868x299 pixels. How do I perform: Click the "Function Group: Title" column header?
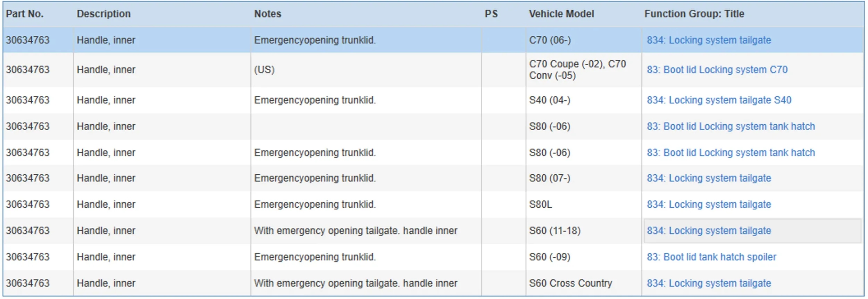pyautogui.click(x=694, y=14)
